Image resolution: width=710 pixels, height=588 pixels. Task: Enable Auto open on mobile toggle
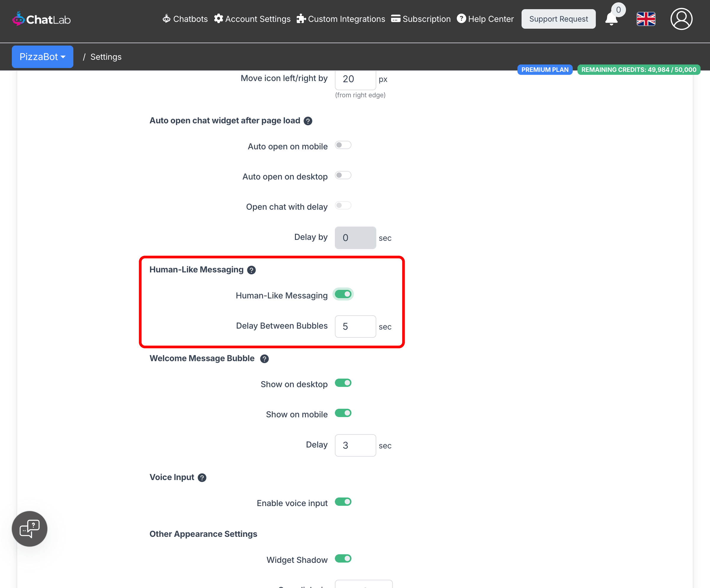tap(343, 145)
